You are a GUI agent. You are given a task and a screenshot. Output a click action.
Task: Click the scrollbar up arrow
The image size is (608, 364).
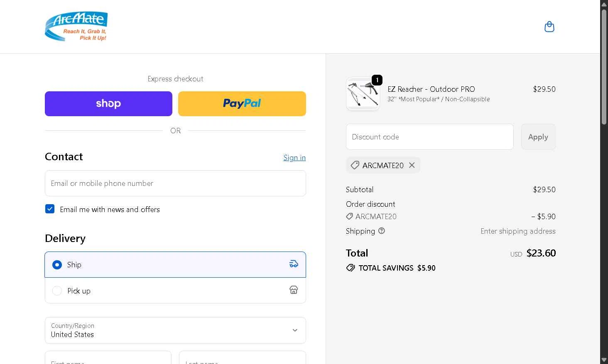(x=604, y=4)
